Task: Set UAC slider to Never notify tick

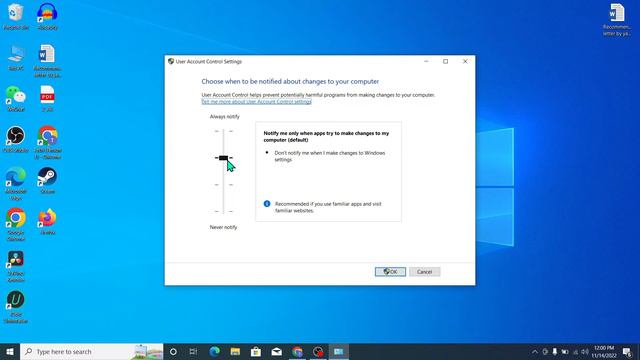Action: pos(223,211)
